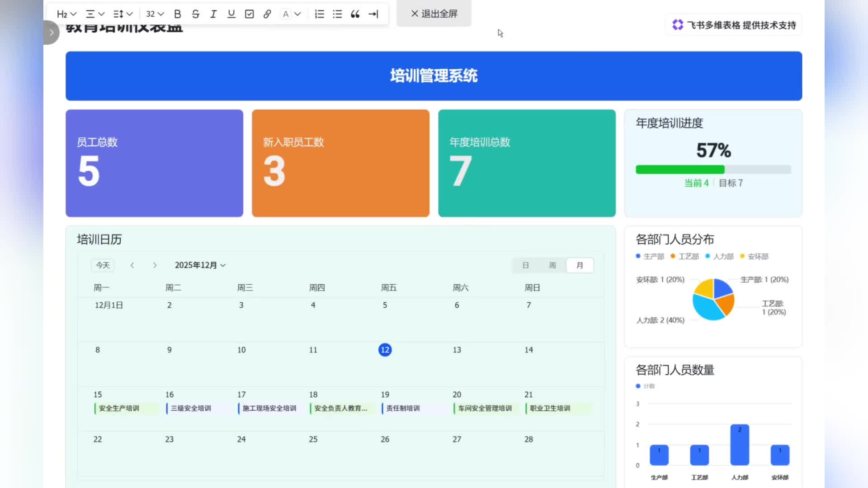The height and width of the screenshot is (488, 868).
Task: Apply underline formatting
Action: (x=231, y=14)
